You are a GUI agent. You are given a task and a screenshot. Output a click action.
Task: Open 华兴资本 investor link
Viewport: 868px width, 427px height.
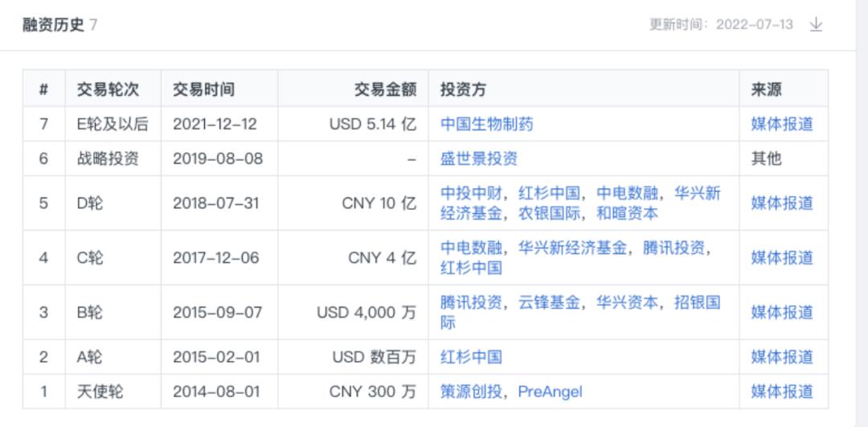(x=627, y=303)
